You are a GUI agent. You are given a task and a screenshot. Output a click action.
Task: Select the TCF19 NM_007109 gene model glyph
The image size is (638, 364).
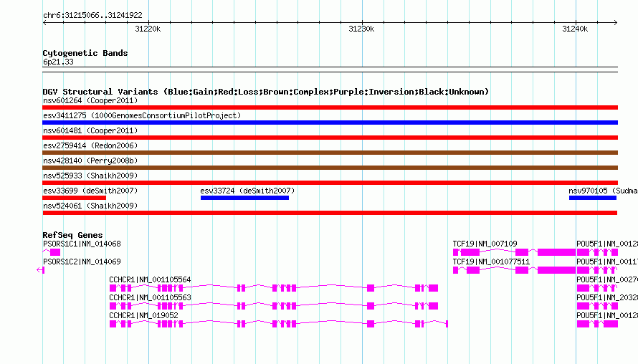[x=514, y=252]
